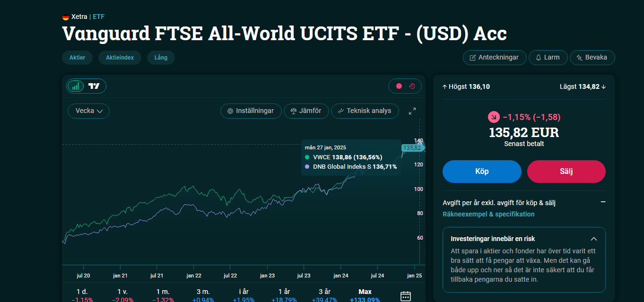The height and width of the screenshot is (302, 644).
Task: Add to watchlist with Bevaka
Action: (592, 58)
